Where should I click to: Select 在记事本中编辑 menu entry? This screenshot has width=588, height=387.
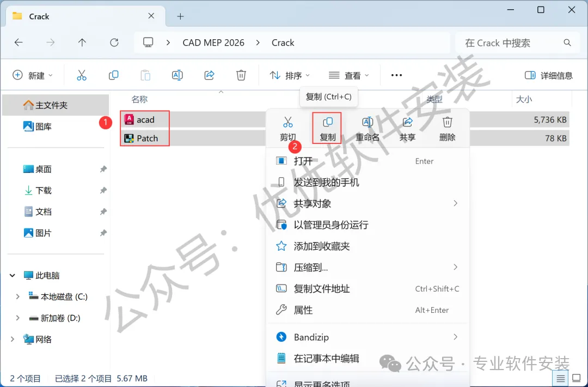click(367, 359)
